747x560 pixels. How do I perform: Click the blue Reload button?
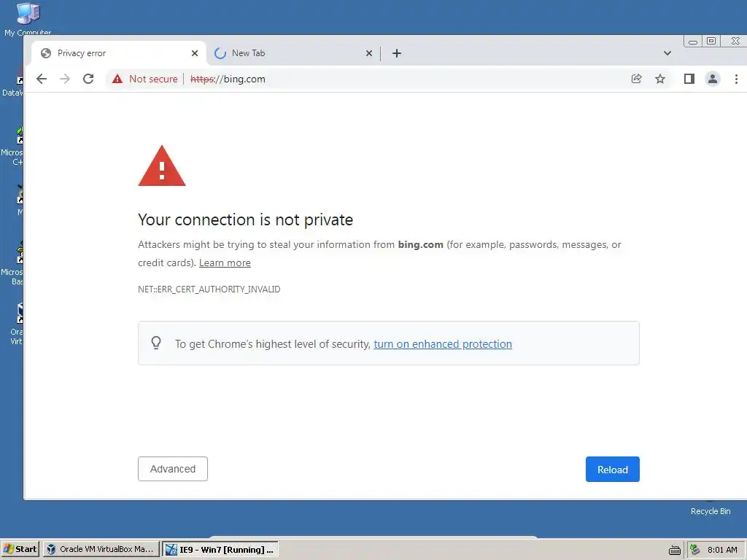click(x=613, y=470)
